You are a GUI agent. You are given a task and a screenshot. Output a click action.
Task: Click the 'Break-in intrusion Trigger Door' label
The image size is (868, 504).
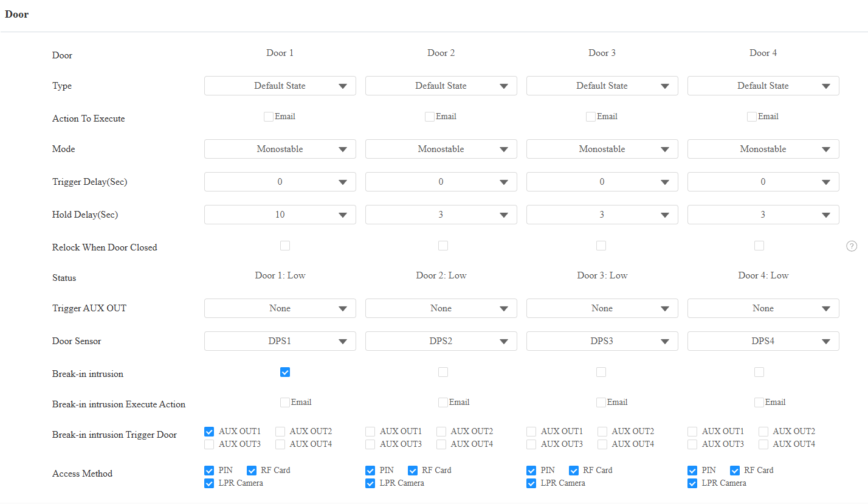(115, 435)
